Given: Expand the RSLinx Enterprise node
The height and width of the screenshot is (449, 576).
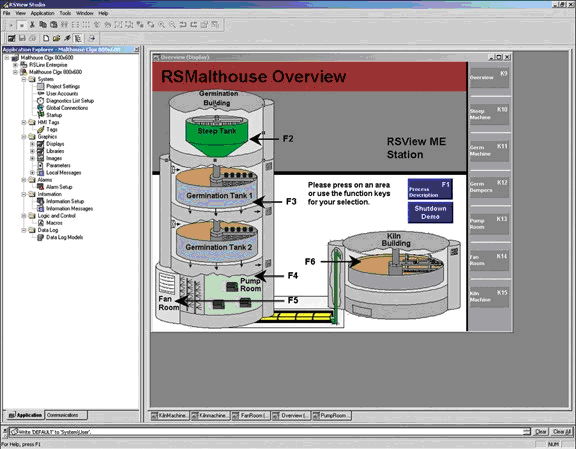Looking at the screenshot, I should (15, 65).
